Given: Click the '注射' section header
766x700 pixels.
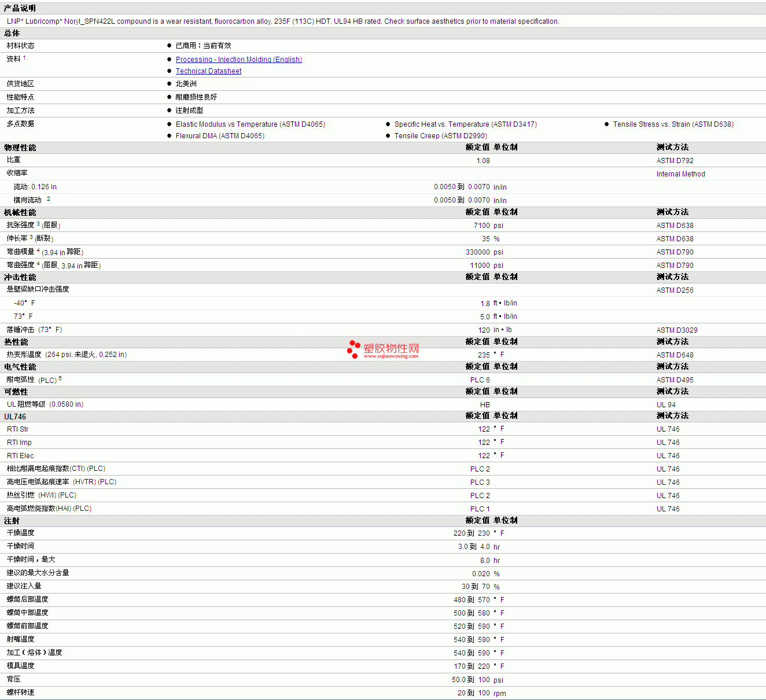Looking at the screenshot, I should (12, 521).
